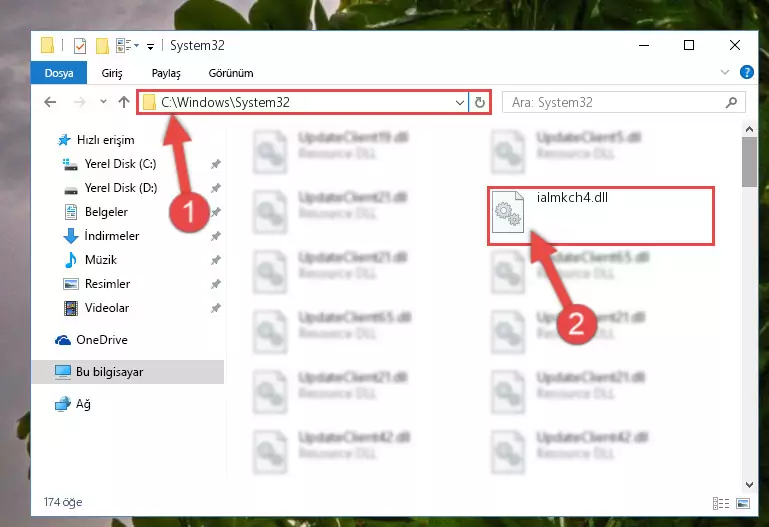Click the vertical scrollbar thumb
The image size is (769, 527).
749,162
